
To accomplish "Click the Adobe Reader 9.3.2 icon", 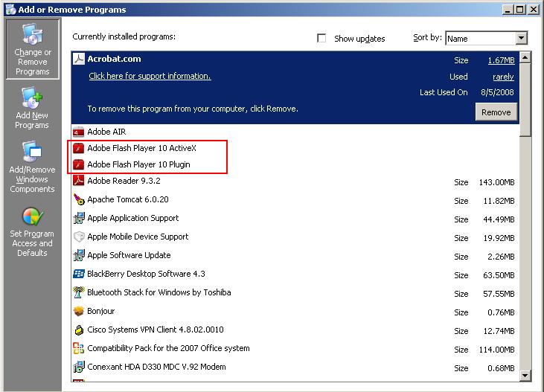I will click(79, 181).
